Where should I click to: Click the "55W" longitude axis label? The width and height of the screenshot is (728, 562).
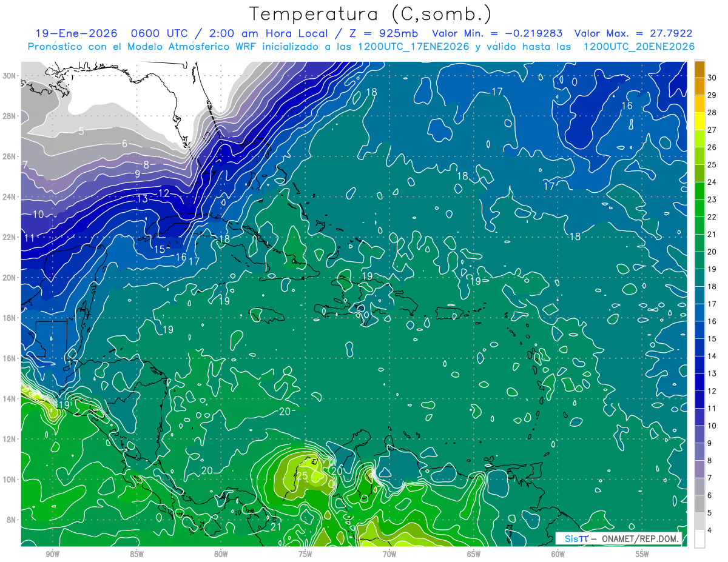coord(642,554)
